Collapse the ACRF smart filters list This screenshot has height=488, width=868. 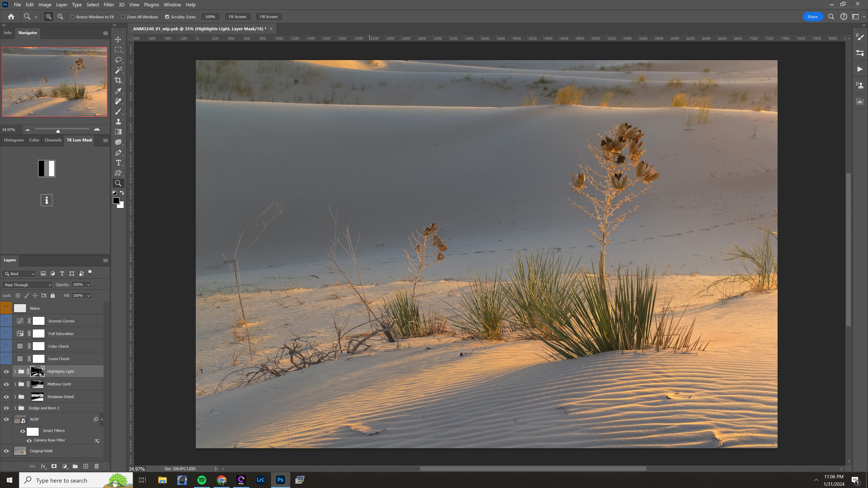click(x=102, y=419)
